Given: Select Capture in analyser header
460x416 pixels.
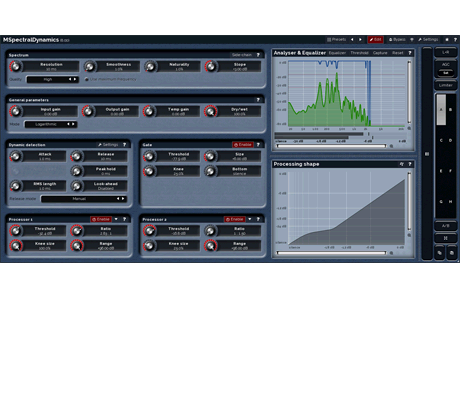Looking at the screenshot, I should tap(380, 53).
